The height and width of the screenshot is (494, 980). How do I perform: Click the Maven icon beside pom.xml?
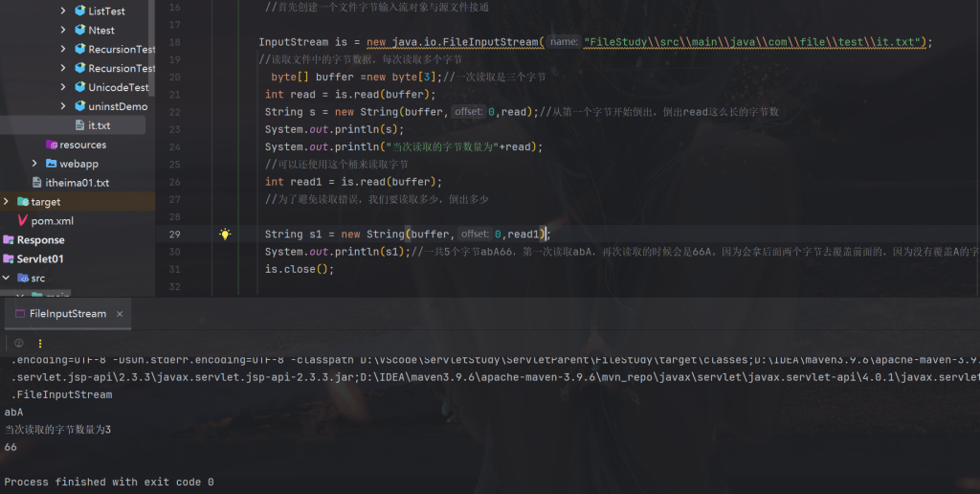(21, 221)
